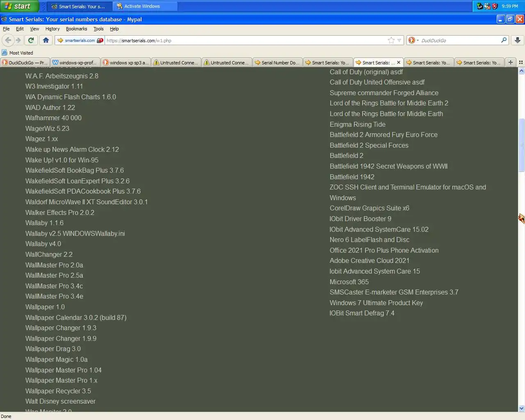Open the list all tabs button
Viewport: 525px width, 420px height.
tap(521, 62)
